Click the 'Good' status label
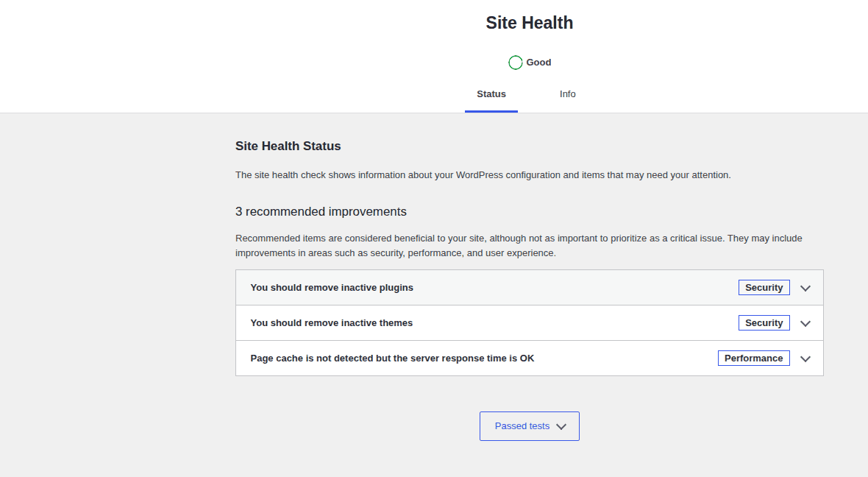 point(538,63)
